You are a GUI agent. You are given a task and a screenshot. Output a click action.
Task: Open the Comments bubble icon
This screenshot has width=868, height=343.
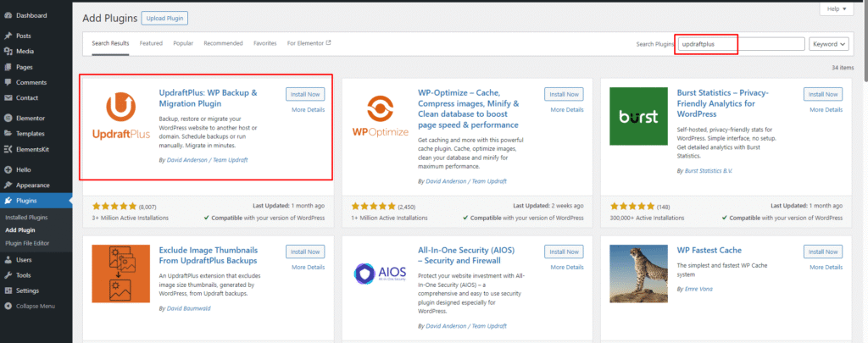[8, 82]
